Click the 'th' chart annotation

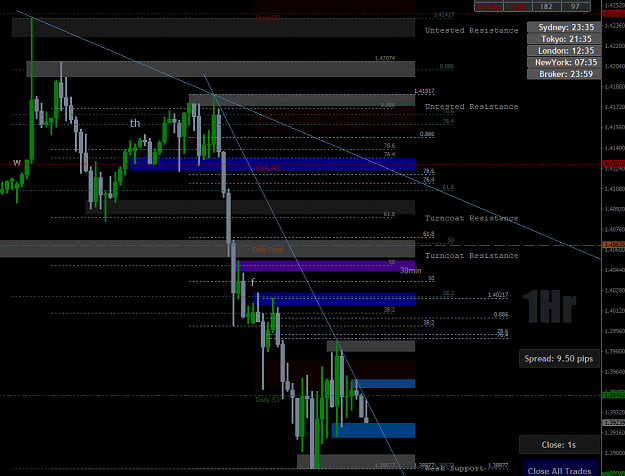click(x=135, y=123)
